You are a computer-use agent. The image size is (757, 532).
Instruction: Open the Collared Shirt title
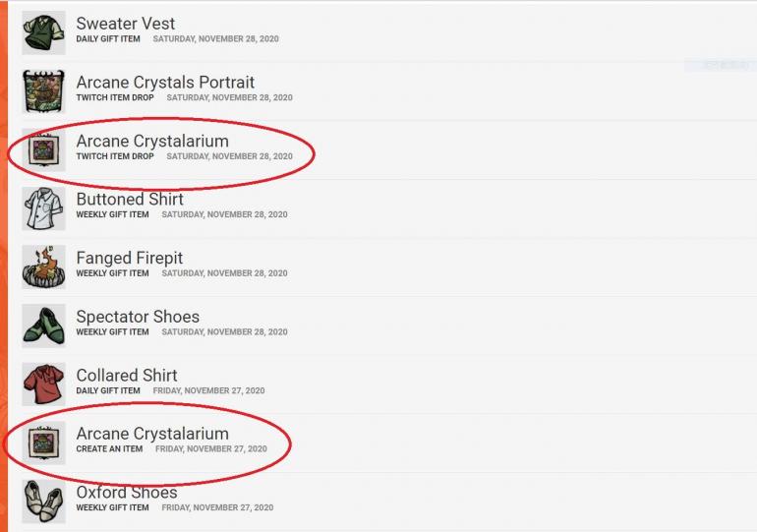[127, 376]
